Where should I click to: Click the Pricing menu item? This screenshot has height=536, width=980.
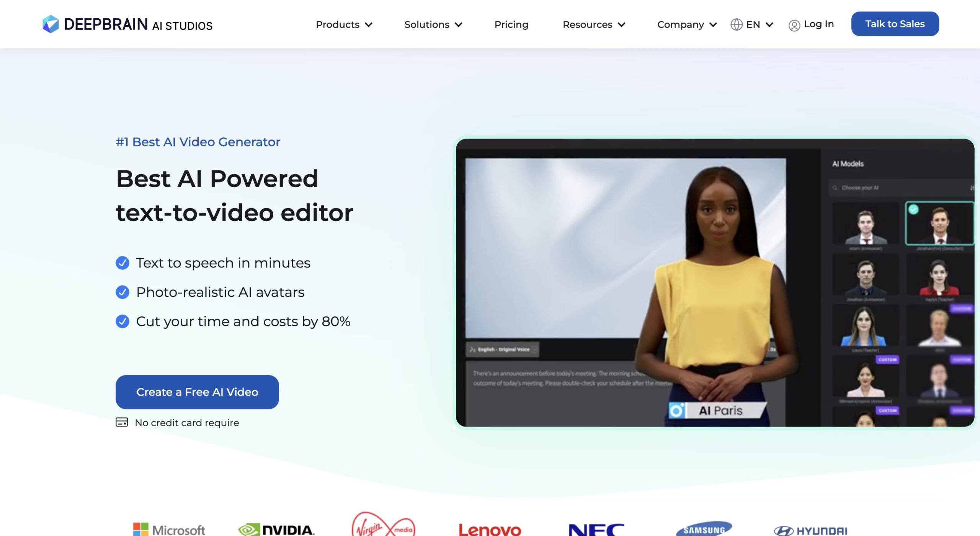tap(511, 24)
